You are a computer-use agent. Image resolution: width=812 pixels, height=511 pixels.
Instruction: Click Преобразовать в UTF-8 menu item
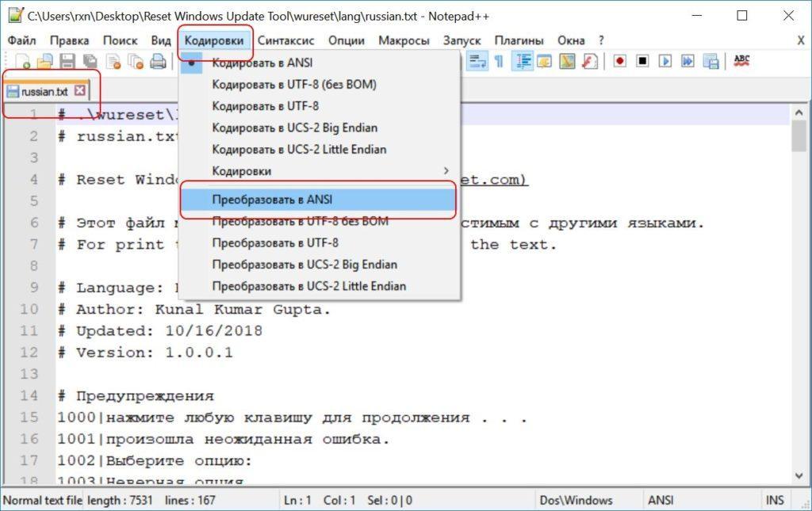coord(320,243)
